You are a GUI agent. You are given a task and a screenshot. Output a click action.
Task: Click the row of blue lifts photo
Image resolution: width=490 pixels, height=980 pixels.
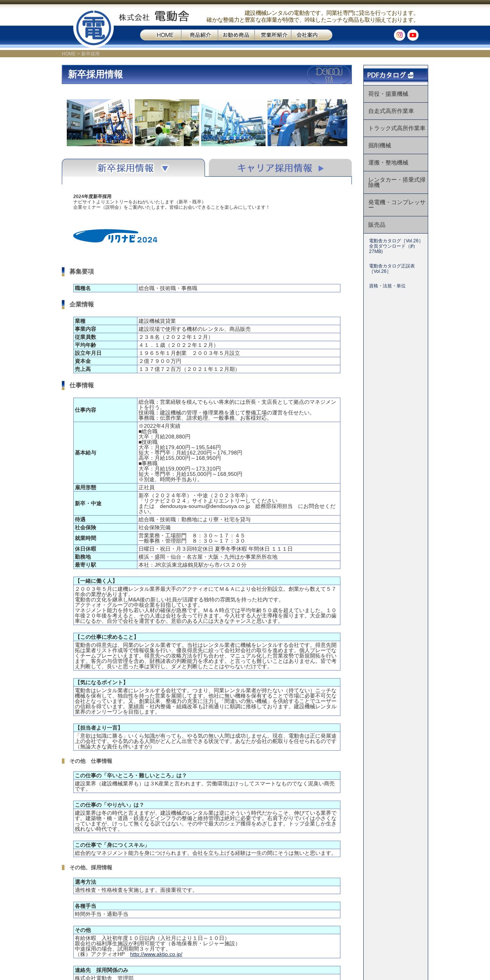(233, 123)
